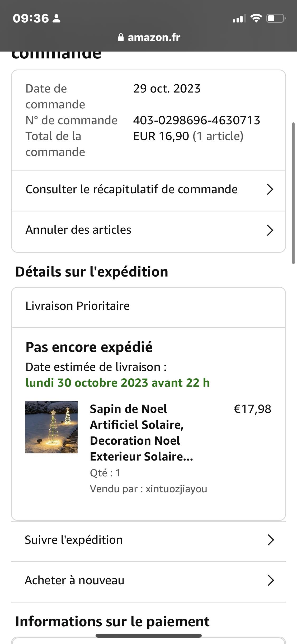Open Consulter le récapitulatif de commande
The image size is (297, 644).
tap(131, 190)
